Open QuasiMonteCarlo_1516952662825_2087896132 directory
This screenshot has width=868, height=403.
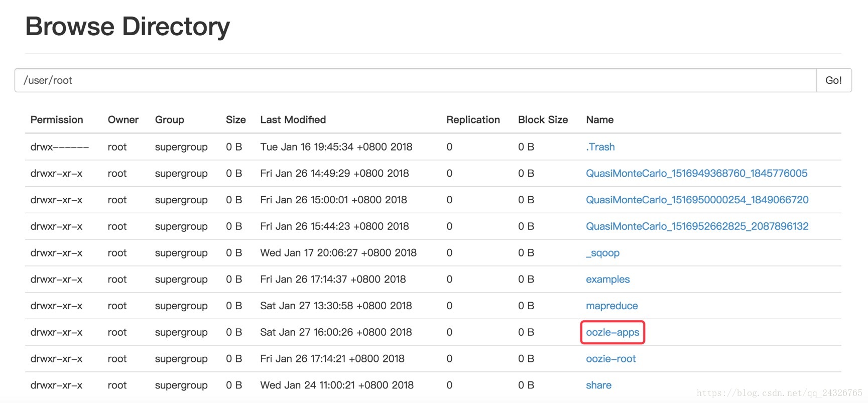pyautogui.click(x=697, y=226)
